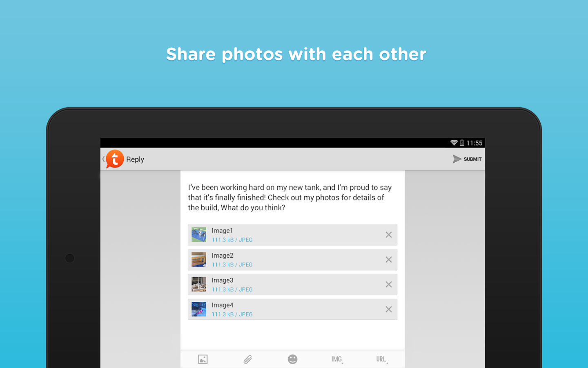The width and height of the screenshot is (588, 368).
Task: Open the photo gallery picker icon
Action: (203, 359)
